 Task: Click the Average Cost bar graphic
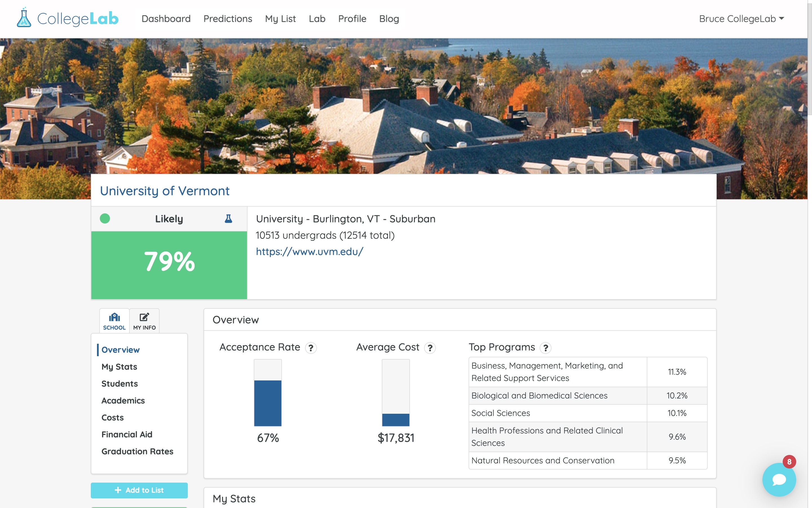(396, 393)
